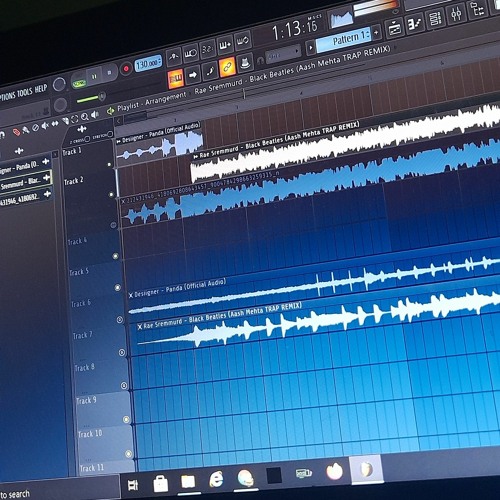Pause playback in the transport bar
This screenshot has height=500, width=500.
pyautogui.click(x=94, y=76)
